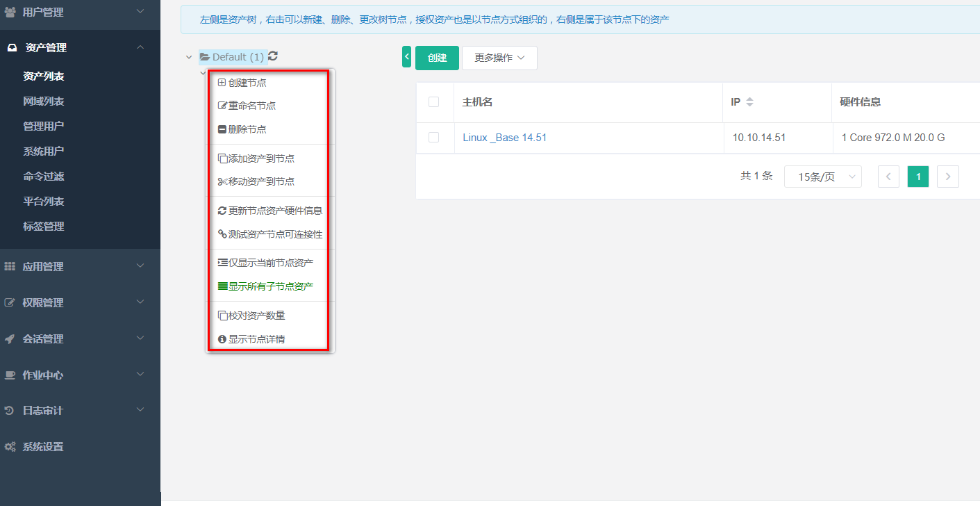Click the users icon of 用户管理

(x=10, y=12)
